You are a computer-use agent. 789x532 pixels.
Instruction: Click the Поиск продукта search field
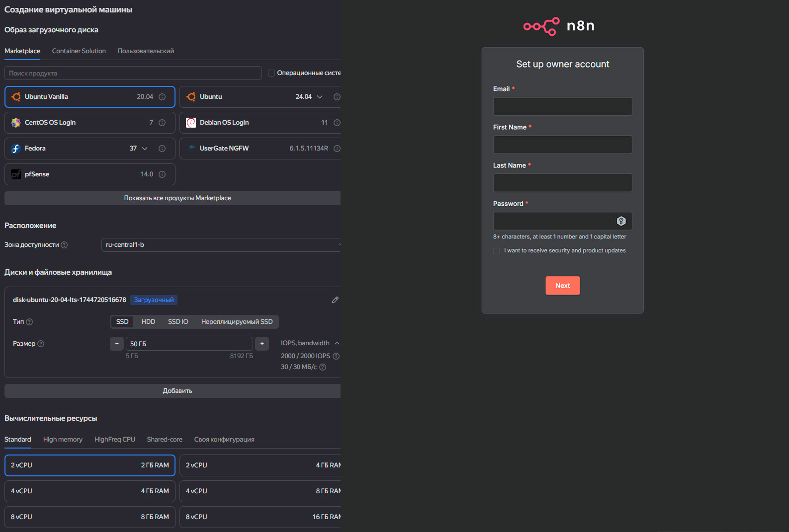click(x=133, y=73)
